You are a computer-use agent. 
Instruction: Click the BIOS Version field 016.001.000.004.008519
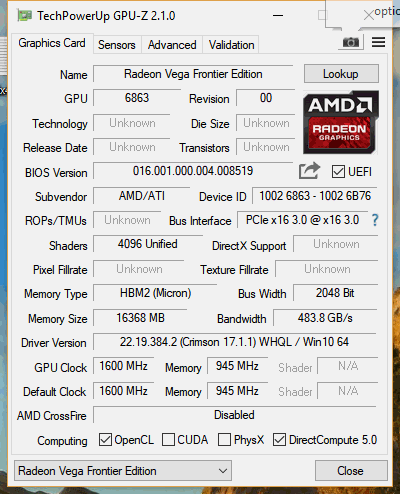(x=193, y=171)
